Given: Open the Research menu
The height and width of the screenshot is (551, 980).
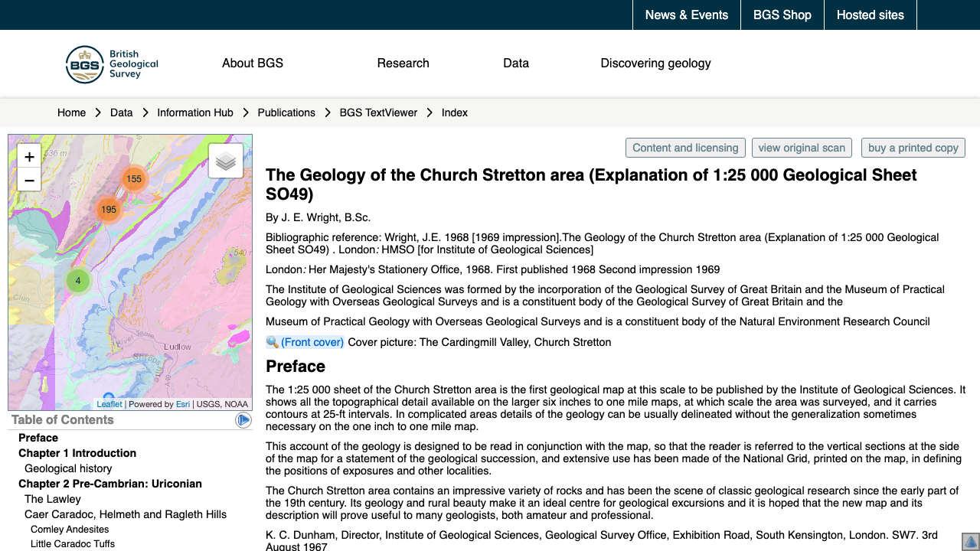Looking at the screenshot, I should click(403, 64).
